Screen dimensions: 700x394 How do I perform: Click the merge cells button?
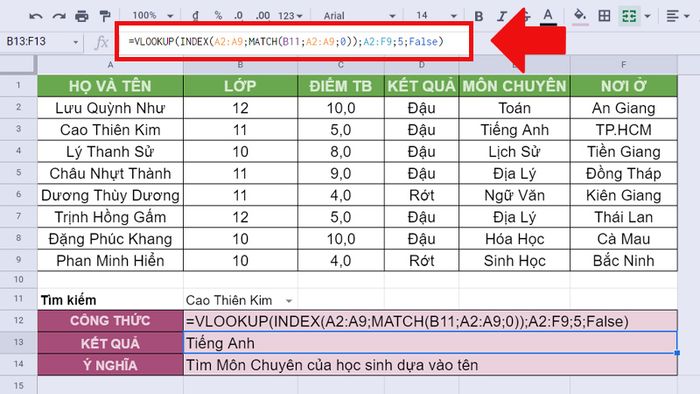point(629,17)
